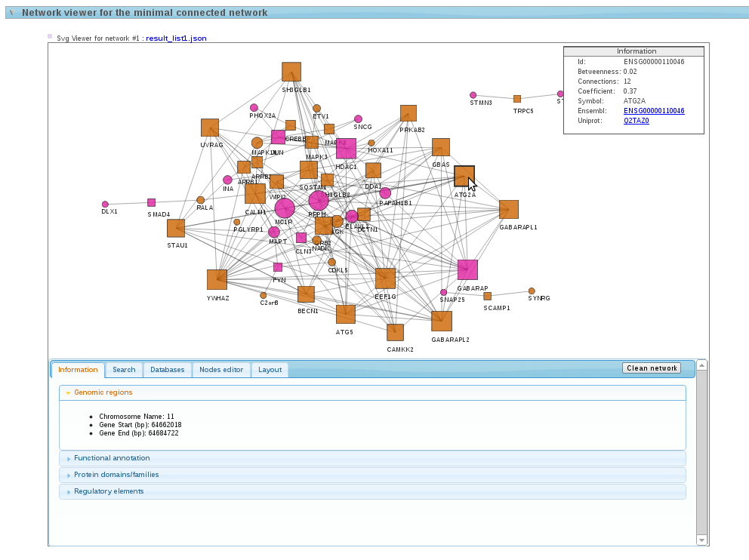
Task: Click the SYNRG circle node
Action: [532, 291]
